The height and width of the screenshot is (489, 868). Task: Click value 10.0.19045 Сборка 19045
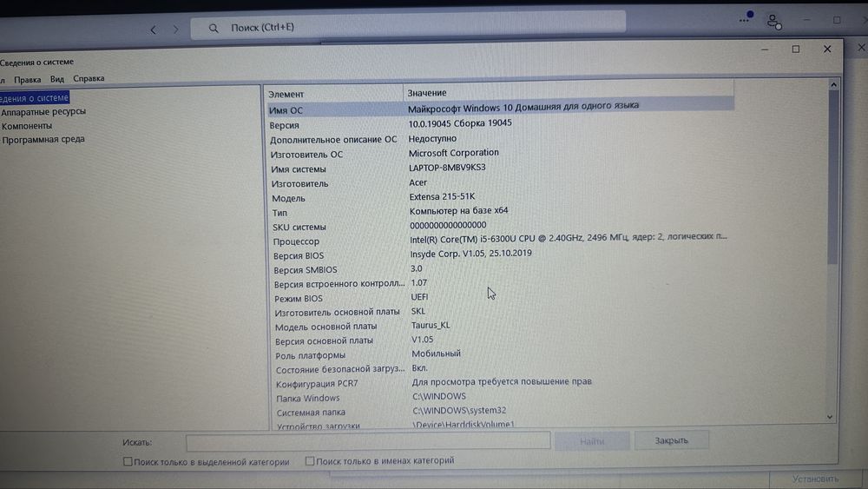[460, 123]
